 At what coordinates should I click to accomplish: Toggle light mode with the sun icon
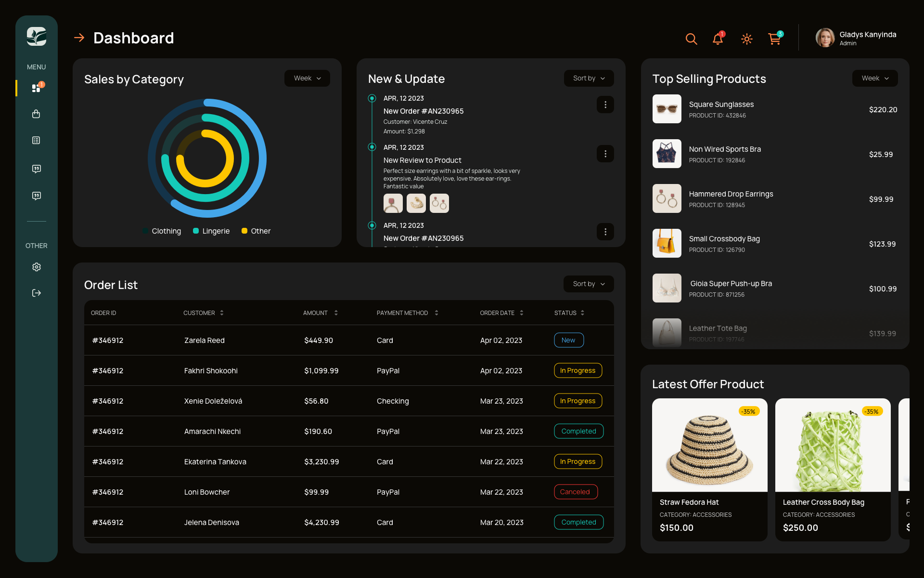pyautogui.click(x=746, y=39)
